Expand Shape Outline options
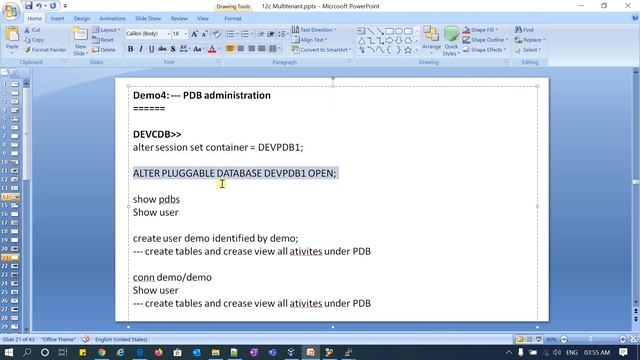640x360 pixels. (x=485, y=40)
